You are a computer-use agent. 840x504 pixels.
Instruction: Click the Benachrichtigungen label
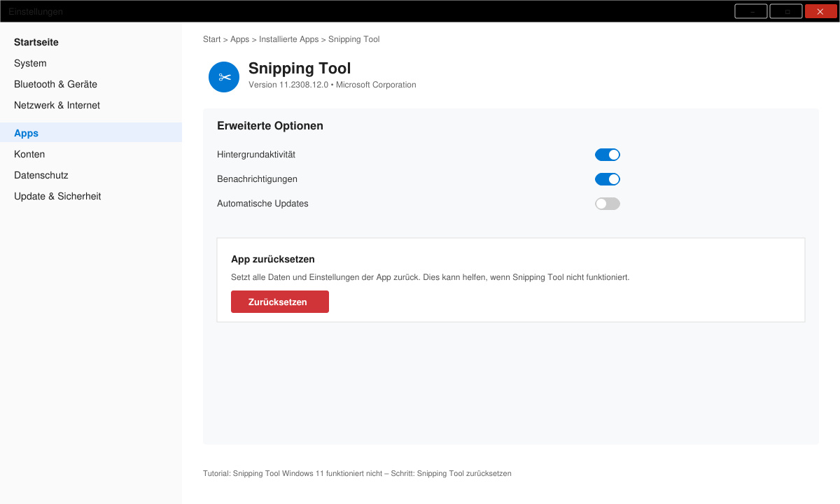(x=257, y=179)
